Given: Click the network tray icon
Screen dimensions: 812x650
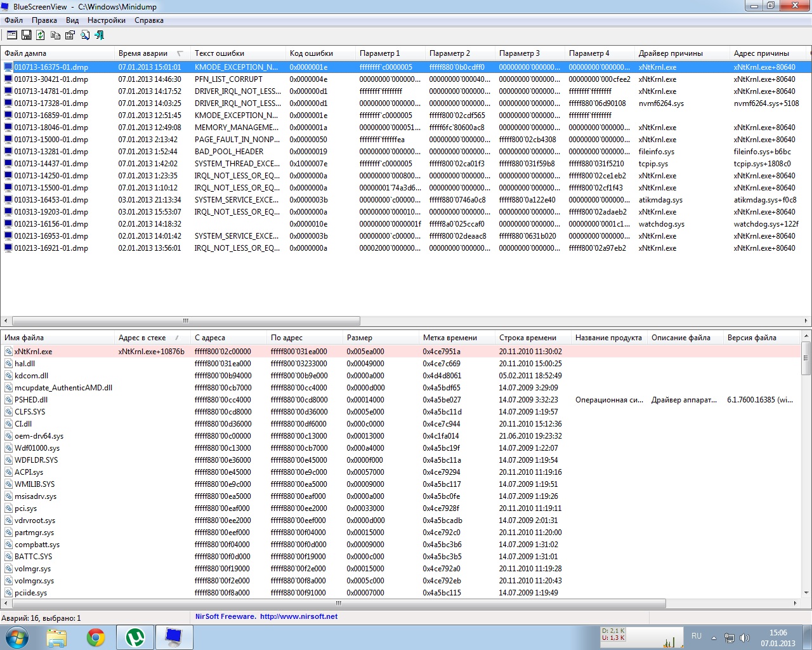Looking at the screenshot, I should pyautogui.click(x=730, y=637).
